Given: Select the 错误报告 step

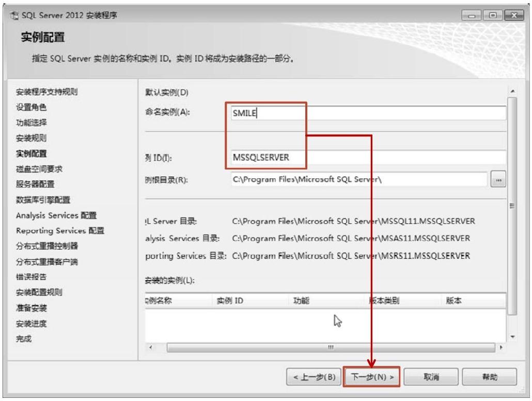Looking at the screenshot, I should click(31, 277).
